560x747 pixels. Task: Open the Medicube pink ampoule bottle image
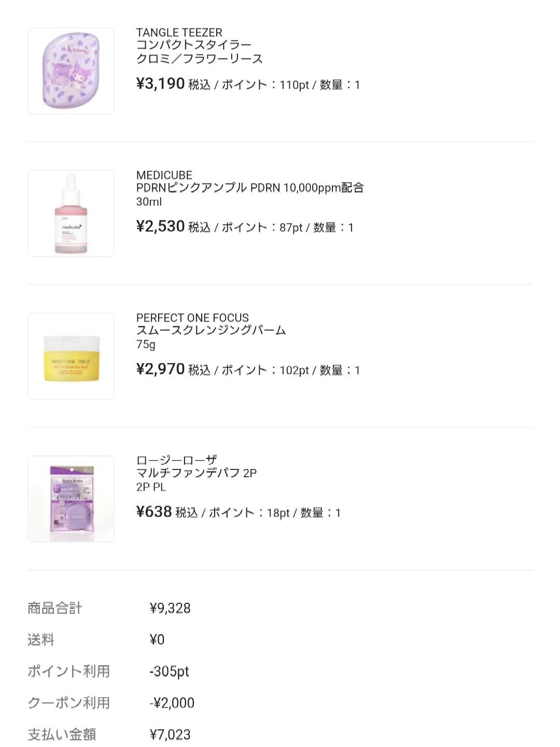coord(71,213)
